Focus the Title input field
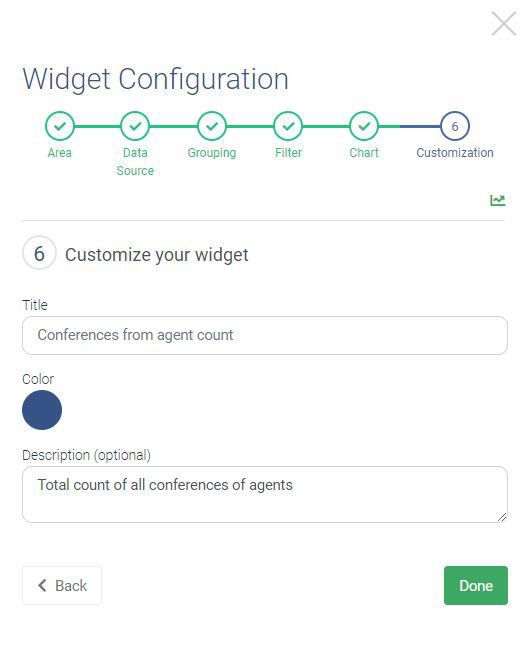522x661 pixels. coord(265,336)
